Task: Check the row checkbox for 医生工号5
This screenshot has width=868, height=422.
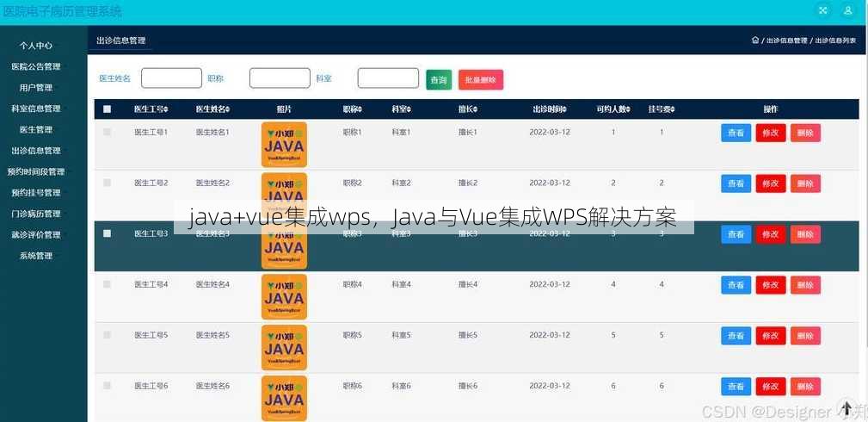Action: click(107, 335)
